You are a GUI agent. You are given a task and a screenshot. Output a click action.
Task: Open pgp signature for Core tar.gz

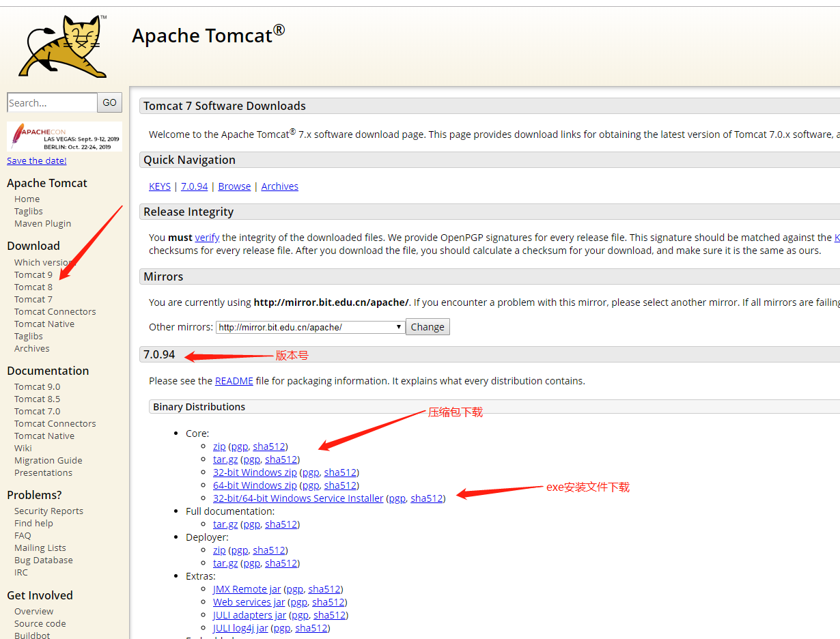pyautogui.click(x=251, y=459)
